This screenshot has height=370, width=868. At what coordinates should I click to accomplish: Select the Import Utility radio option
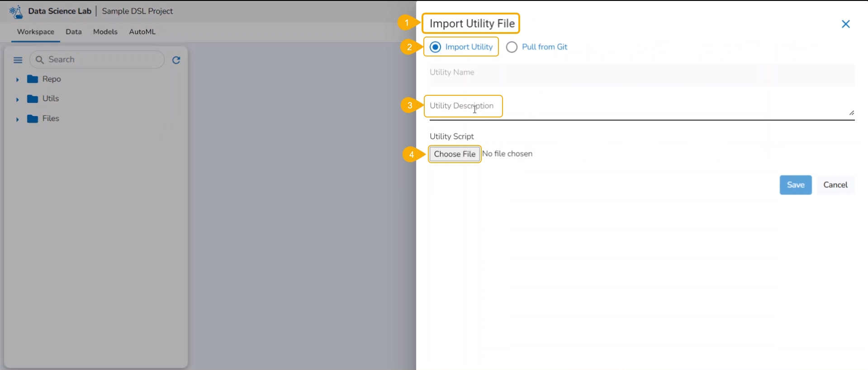(435, 47)
